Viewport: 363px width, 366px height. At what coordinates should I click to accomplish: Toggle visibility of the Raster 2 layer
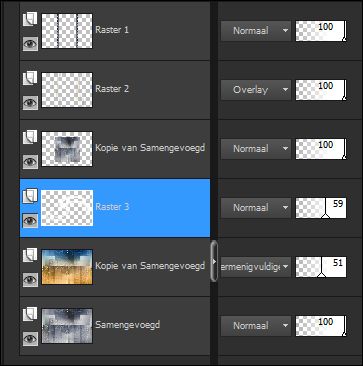point(30,102)
